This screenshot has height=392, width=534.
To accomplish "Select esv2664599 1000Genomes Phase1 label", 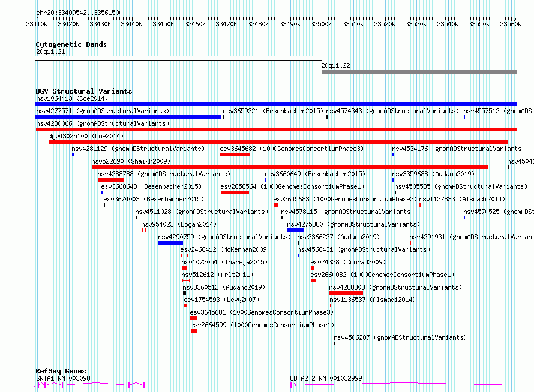I will pyautogui.click(x=262, y=325).
